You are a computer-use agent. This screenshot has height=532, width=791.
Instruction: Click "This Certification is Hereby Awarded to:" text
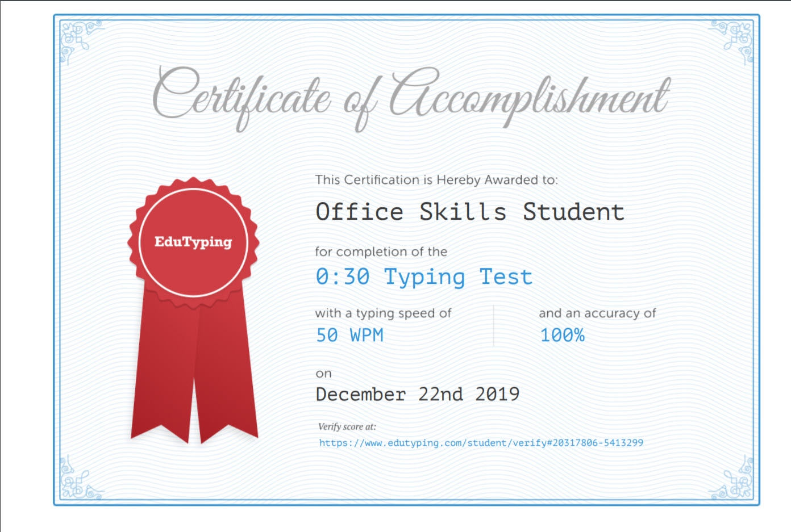tap(436, 180)
